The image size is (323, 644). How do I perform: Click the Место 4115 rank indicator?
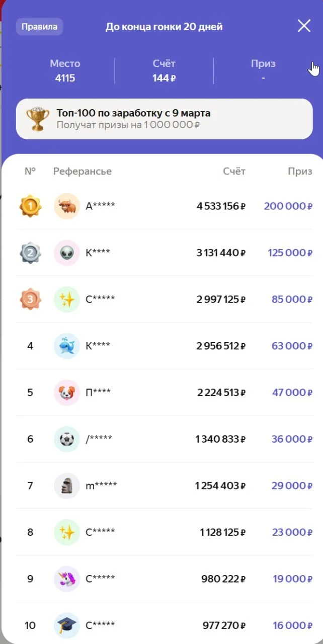click(65, 70)
